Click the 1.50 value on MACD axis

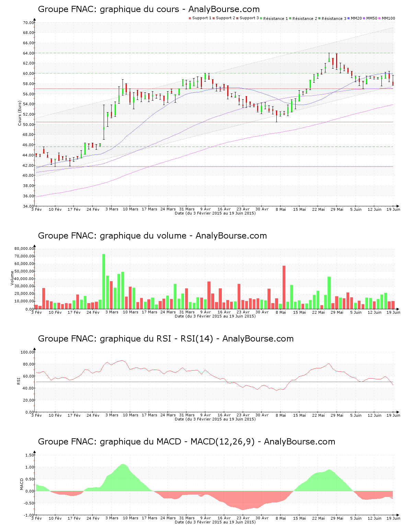30,455
